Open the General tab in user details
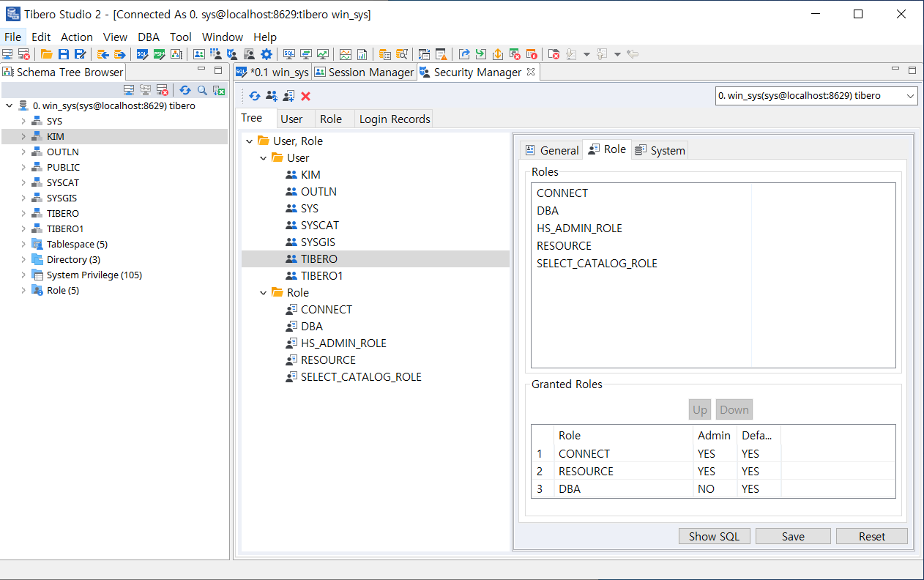The image size is (924, 580). [x=552, y=150]
